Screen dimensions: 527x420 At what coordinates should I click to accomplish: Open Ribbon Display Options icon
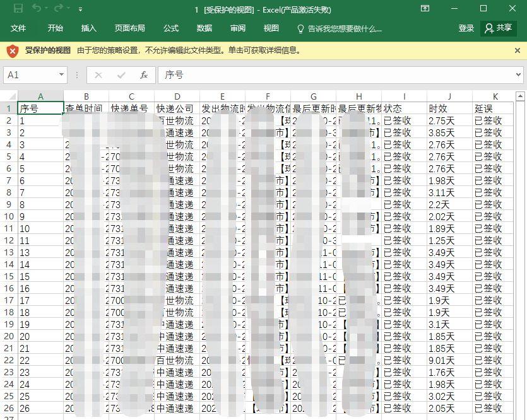pos(425,8)
